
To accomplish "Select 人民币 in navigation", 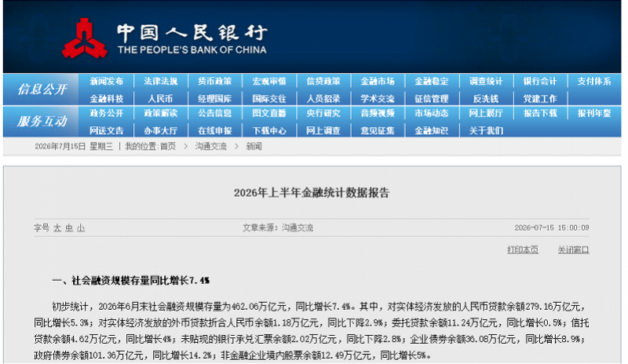I will click(161, 99).
